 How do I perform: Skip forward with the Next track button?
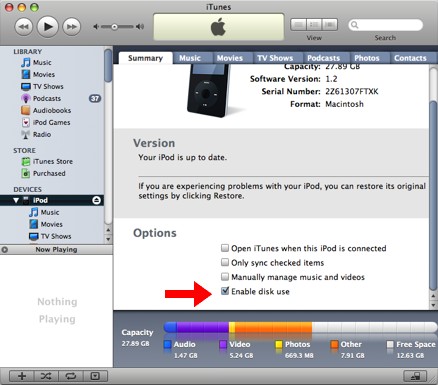72,27
